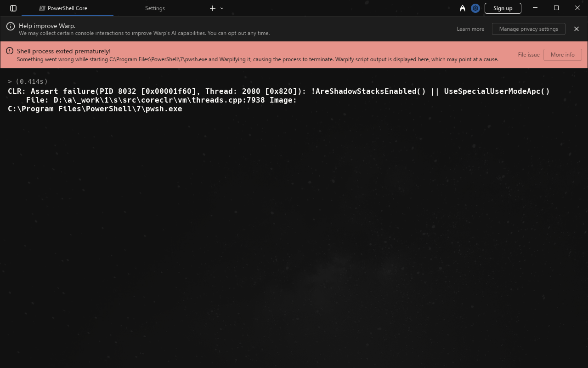
Task: Open the Learn more link
Action: click(x=470, y=29)
